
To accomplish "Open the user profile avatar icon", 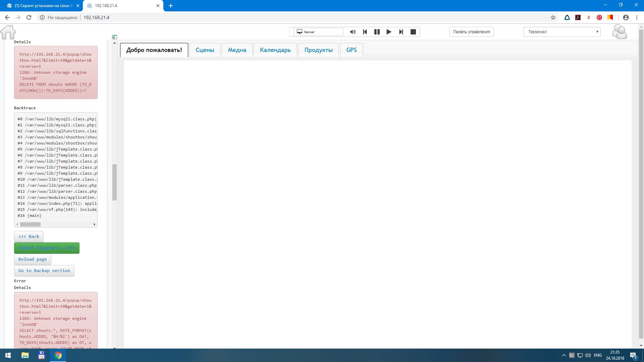I will [619, 32].
